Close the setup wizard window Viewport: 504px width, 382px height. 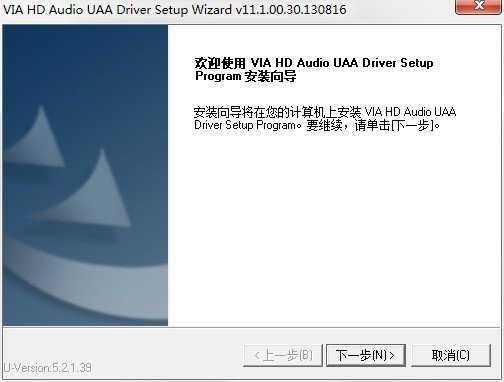point(479,6)
